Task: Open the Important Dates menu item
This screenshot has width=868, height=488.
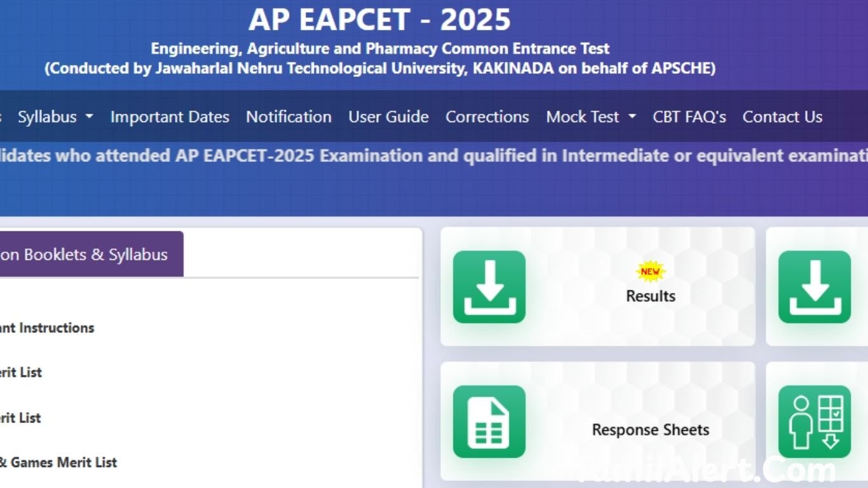Action: [x=170, y=116]
